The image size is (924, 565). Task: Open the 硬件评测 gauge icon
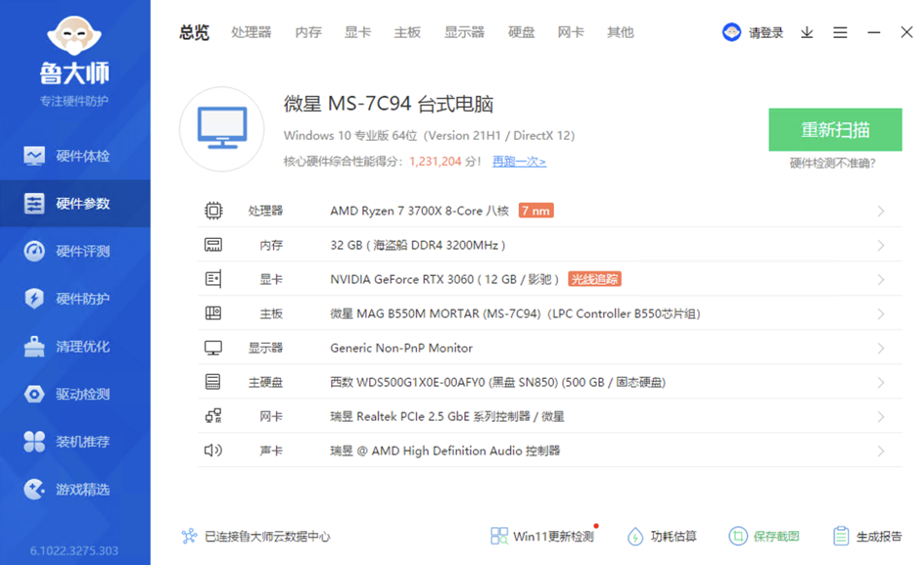[34, 251]
